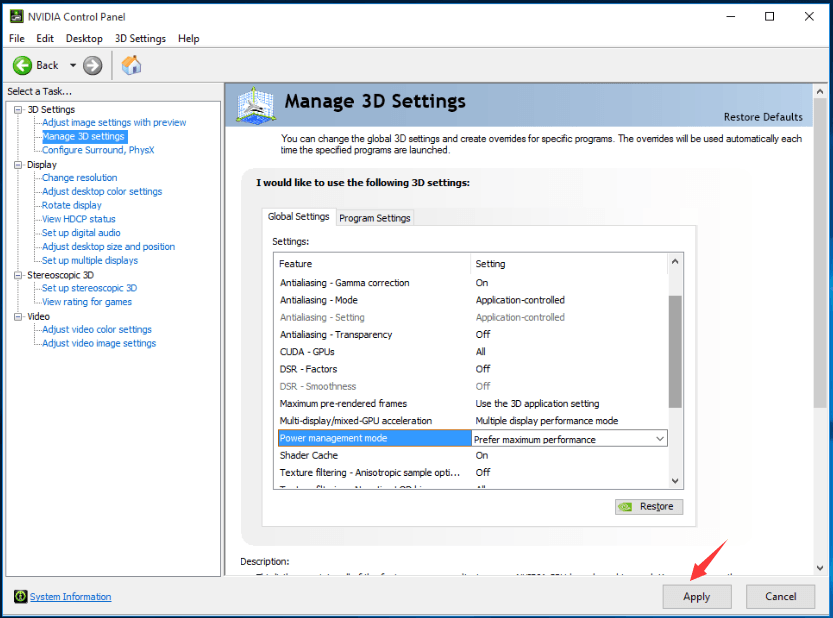Open the Back history dropdown arrow
The width and height of the screenshot is (833, 618).
coord(73,65)
